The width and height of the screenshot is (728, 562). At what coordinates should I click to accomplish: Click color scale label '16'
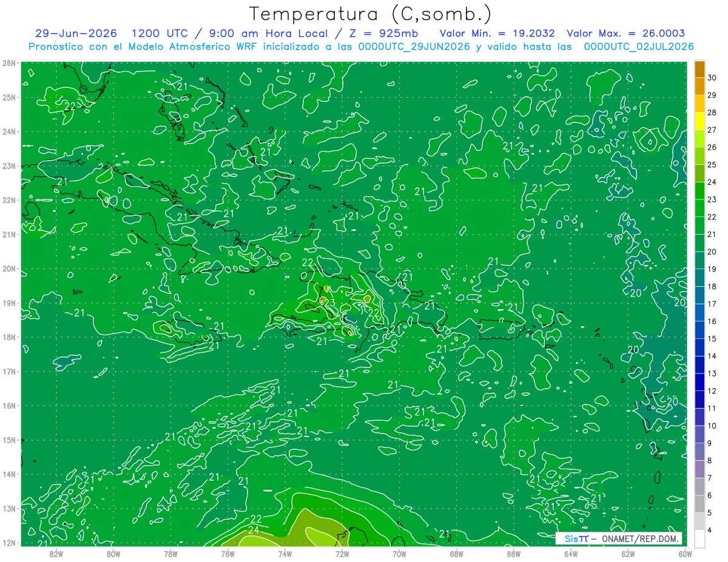[x=712, y=321]
